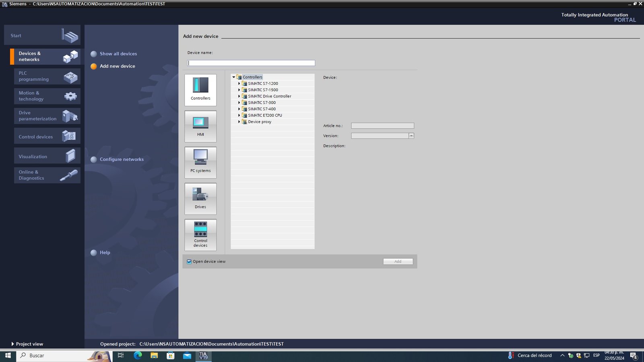The image size is (644, 362).
Task: Select Controllers root folder icon
Action: point(239,77)
